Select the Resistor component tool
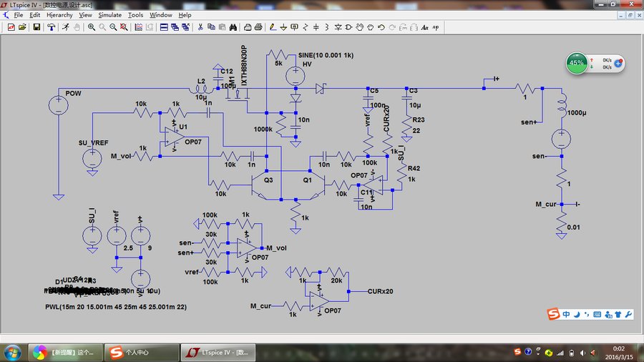This screenshot has height=362, width=644. (x=306, y=27)
